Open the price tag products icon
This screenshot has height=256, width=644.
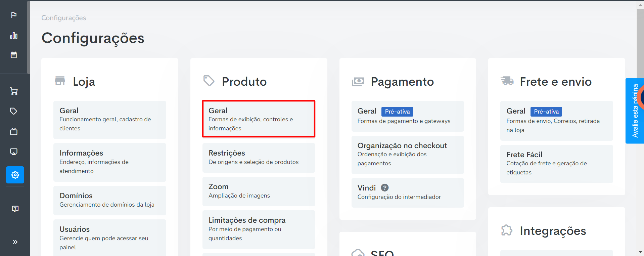pyautogui.click(x=14, y=111)
